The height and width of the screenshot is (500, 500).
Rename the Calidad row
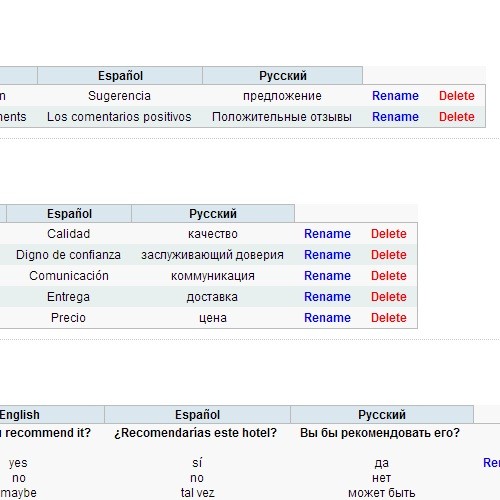(327, 234)
